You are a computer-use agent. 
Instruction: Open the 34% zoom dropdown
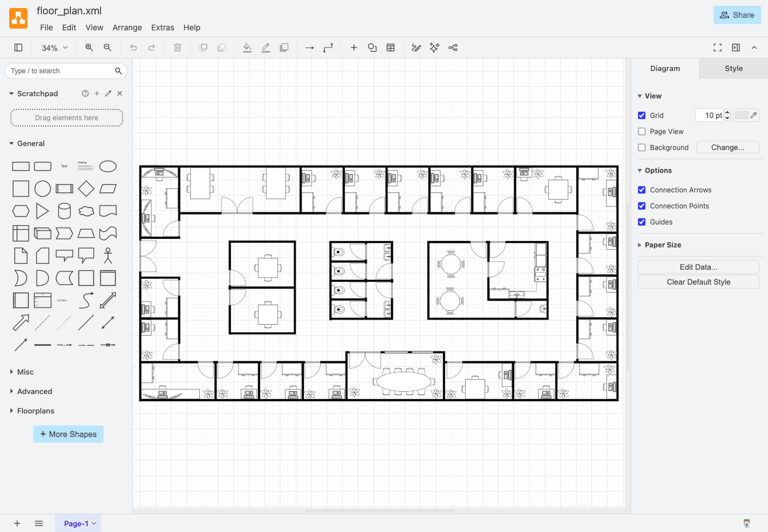(x=54, y=48)
